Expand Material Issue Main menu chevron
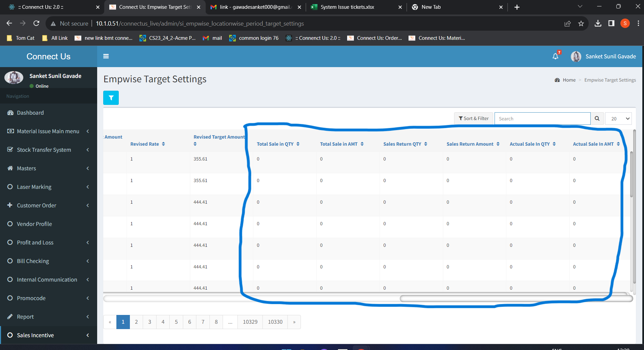Viewport: 644px width, 350px height. click(x=88, y=131)
